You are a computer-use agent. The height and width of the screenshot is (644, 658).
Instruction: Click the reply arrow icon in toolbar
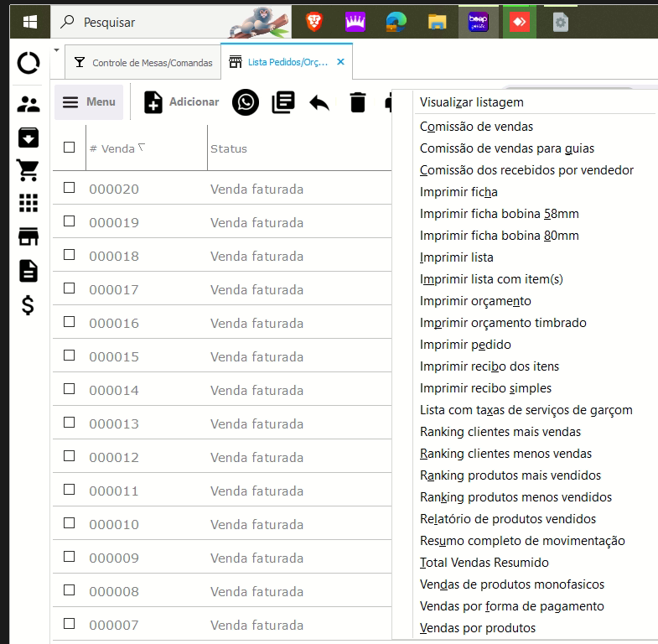pos(319,102)
